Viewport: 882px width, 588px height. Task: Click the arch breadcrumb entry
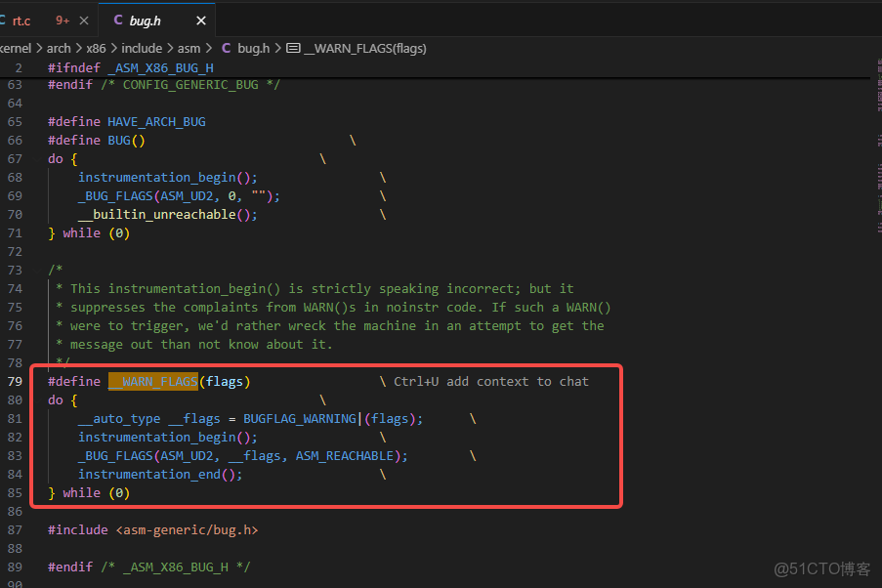pos(58,47)
